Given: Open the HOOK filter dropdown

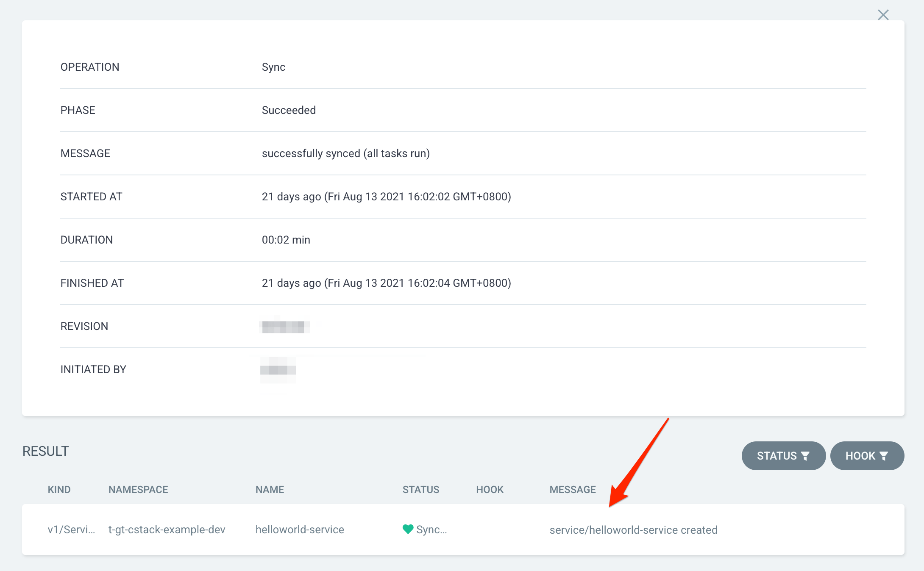Looking at the screenshot, I should pyautogui.click(x=867, y=456).
